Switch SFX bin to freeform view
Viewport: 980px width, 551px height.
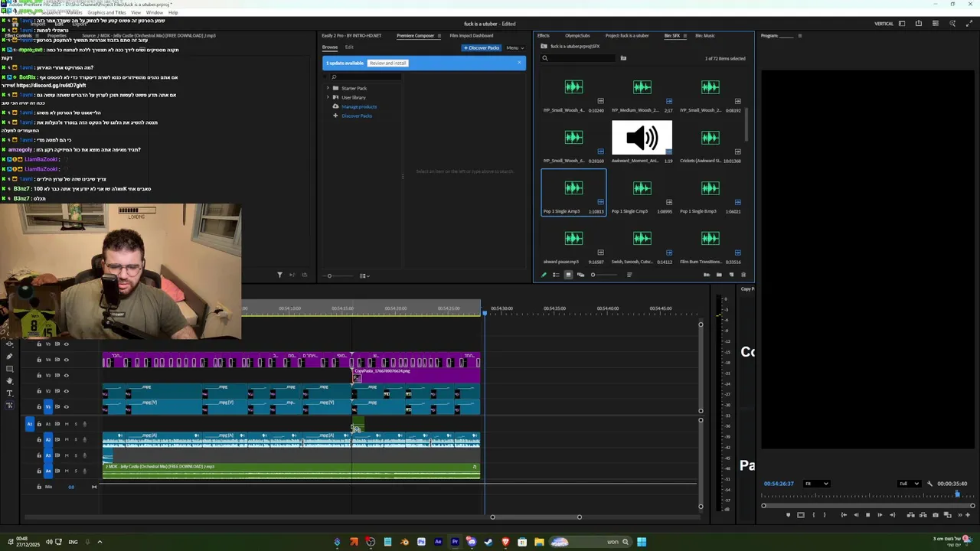tap(580, 275)
